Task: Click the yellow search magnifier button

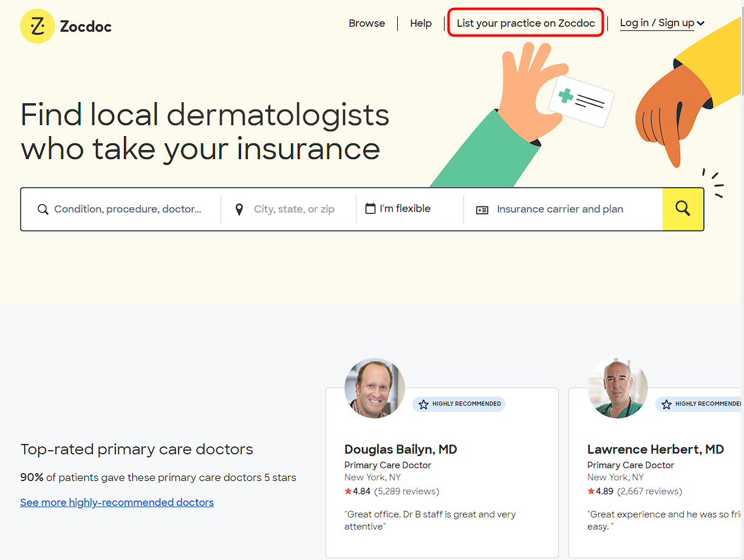Action: coord(683,209)
